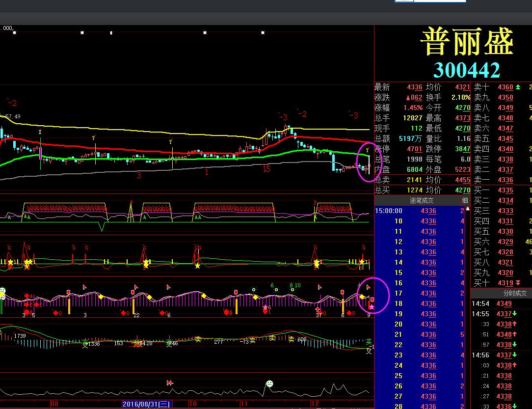
Task: Click the 08 month marker on timeline
Action: point(54,404)
